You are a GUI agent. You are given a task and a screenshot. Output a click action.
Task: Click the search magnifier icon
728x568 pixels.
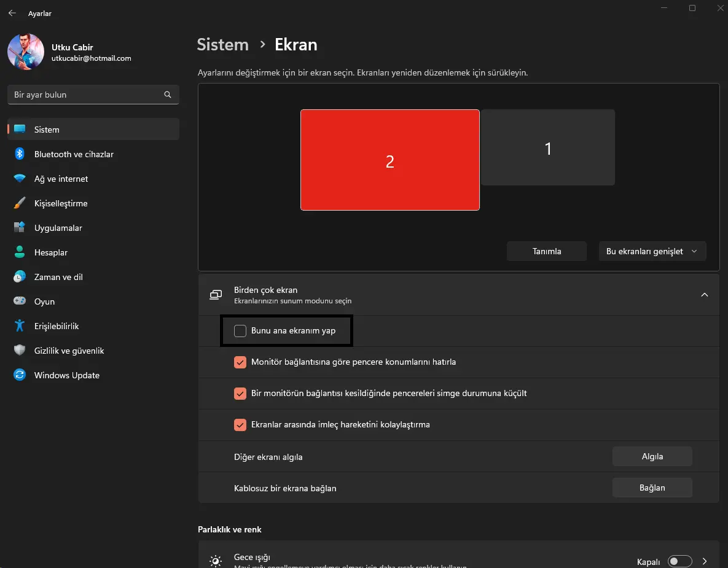click(168, 95)
